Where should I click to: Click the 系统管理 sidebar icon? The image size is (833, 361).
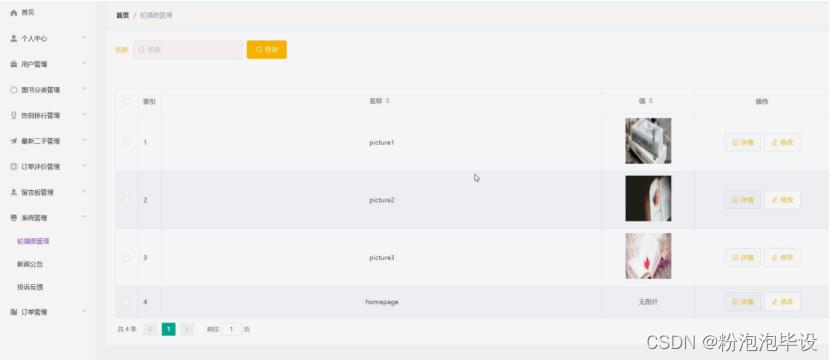[x=14, y=218]
